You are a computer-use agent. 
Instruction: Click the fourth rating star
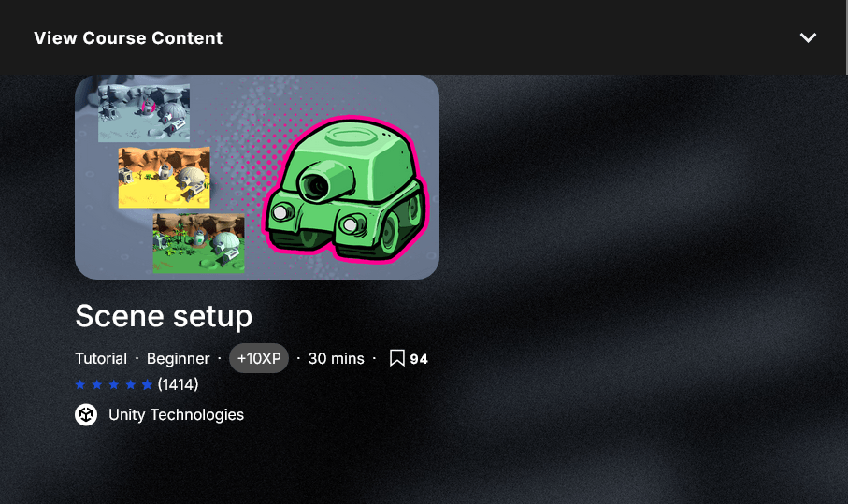tap(131, 384)
